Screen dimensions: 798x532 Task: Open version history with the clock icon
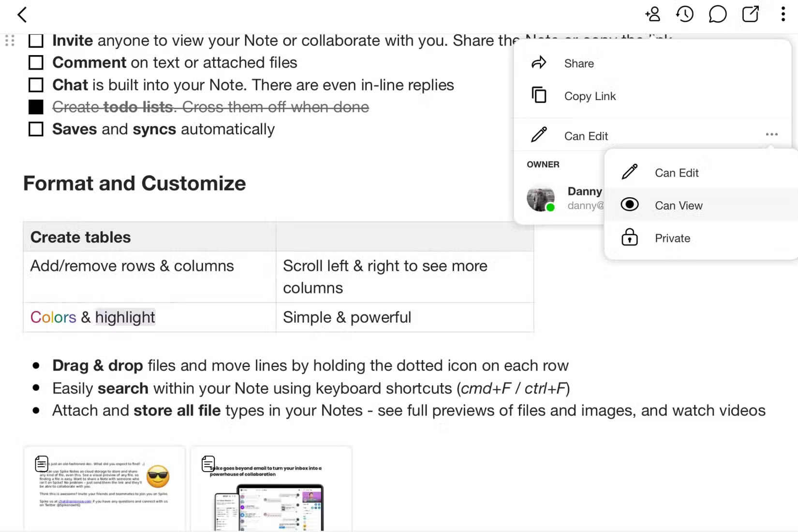[684, 15]
